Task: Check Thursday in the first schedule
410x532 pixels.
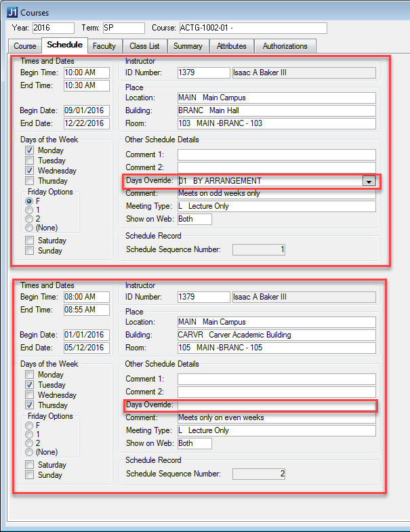Action: pyautogui.click(x=30, y=180)
